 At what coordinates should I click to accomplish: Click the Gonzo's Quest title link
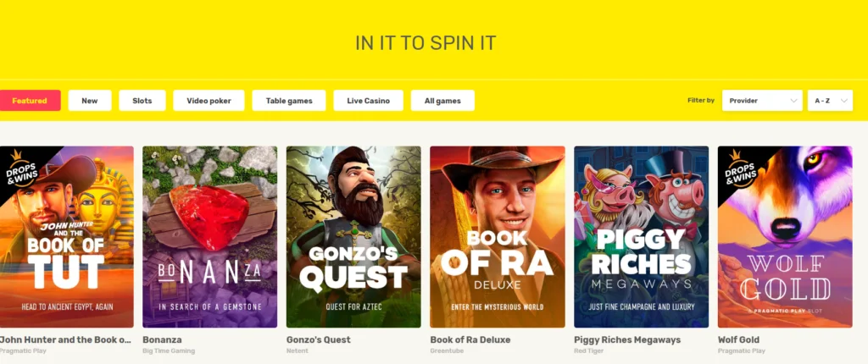point(319,339)
